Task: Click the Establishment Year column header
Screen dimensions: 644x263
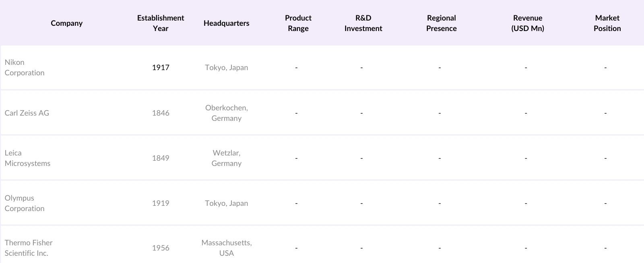Action: point(160,23)
